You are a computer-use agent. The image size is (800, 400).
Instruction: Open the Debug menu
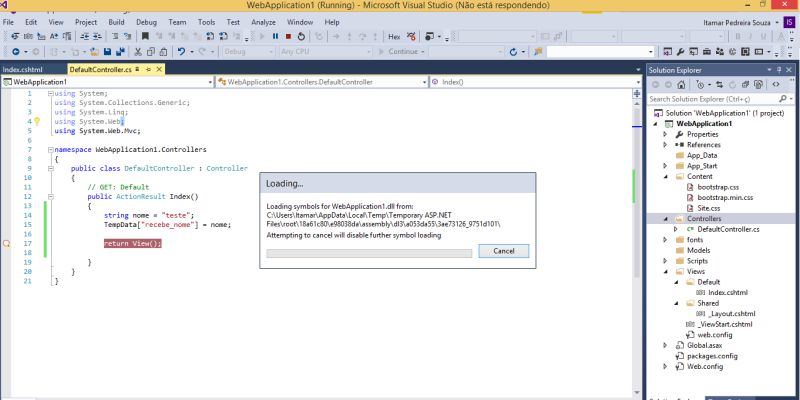[x=146, y=22]
